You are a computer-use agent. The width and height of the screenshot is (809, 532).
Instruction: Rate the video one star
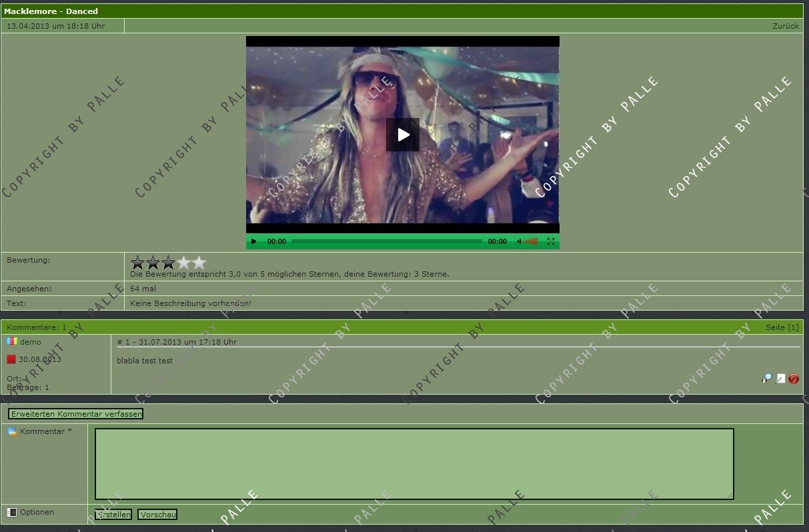point(138,263)
